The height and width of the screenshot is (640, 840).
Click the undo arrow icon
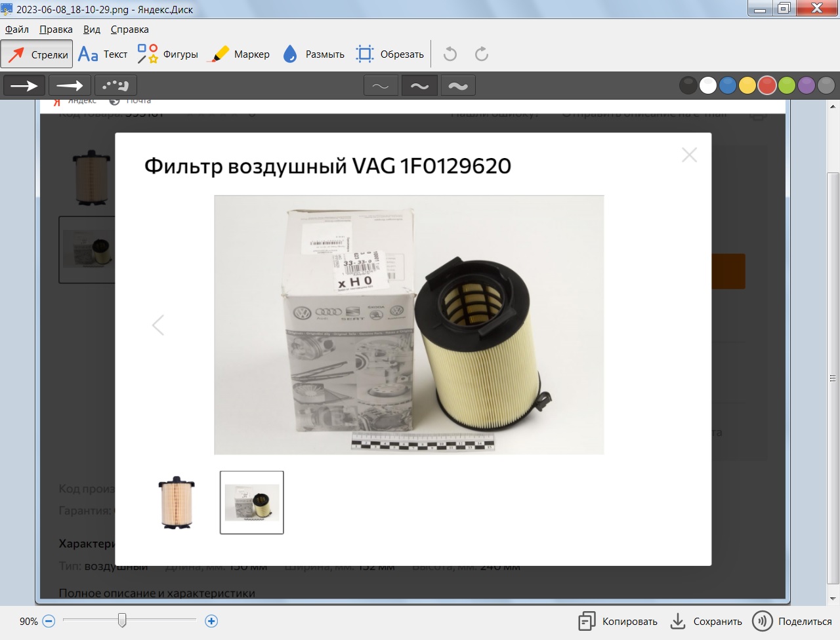click(450, 54)
